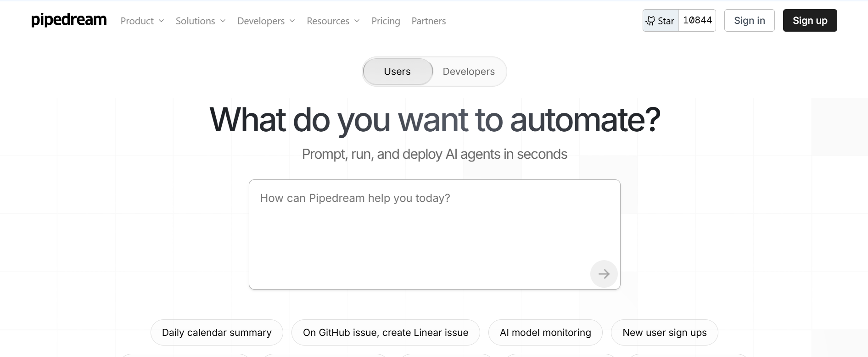Expand the Product menu
The height and width of the screenshot is (357, 868).
tap(142, 21)
